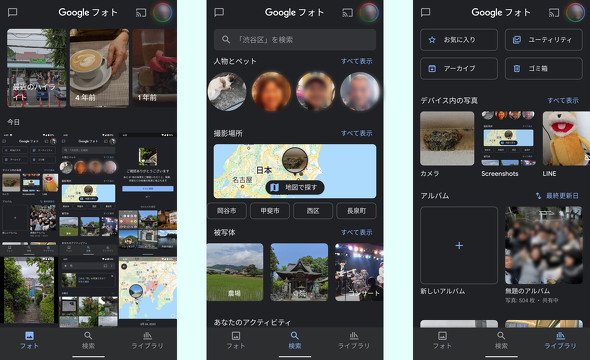Click the plus icon for 新しいアルバム
Screen dimensions: 590x360
click(x=459, y=245)
